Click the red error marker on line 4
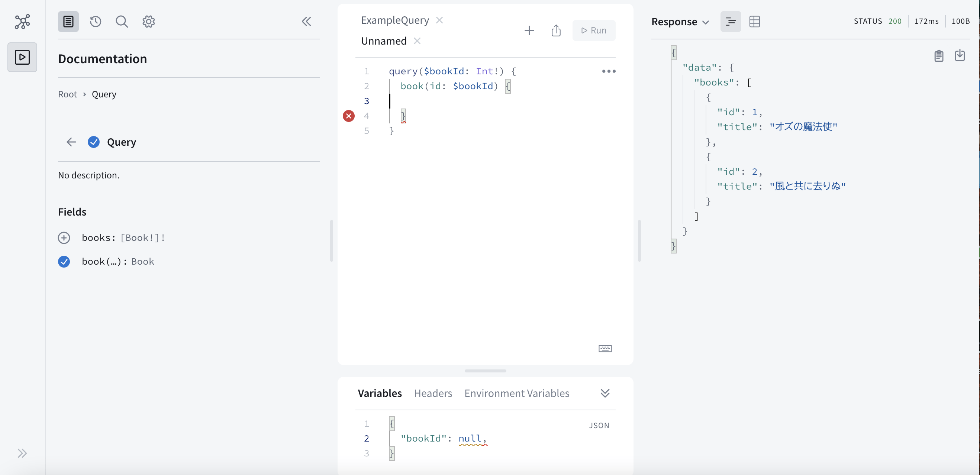The height and width of the screenshot is (475, 980). (348, 116)
